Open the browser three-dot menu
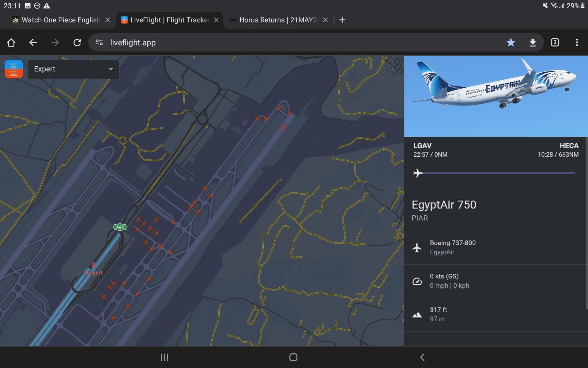 [577, 43]
